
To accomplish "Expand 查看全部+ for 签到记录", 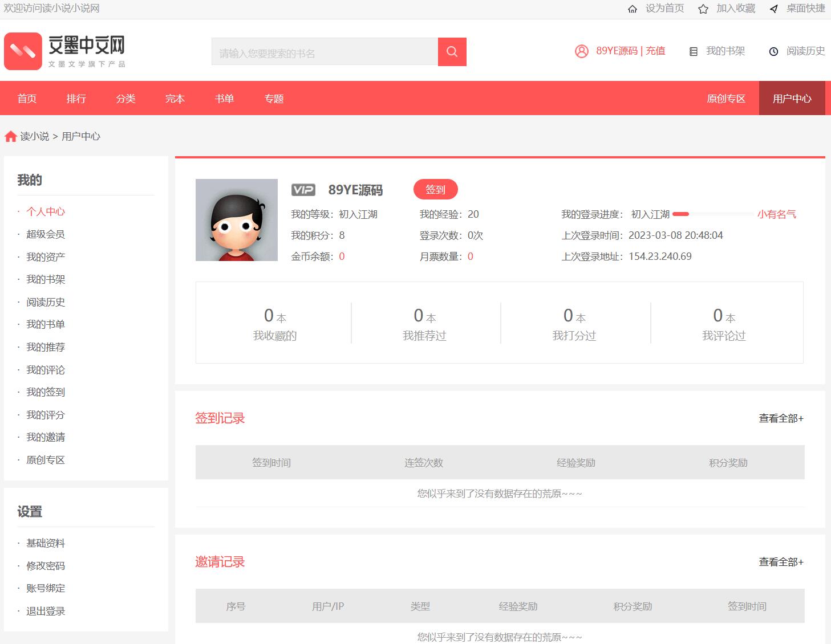I will point(780,418).
